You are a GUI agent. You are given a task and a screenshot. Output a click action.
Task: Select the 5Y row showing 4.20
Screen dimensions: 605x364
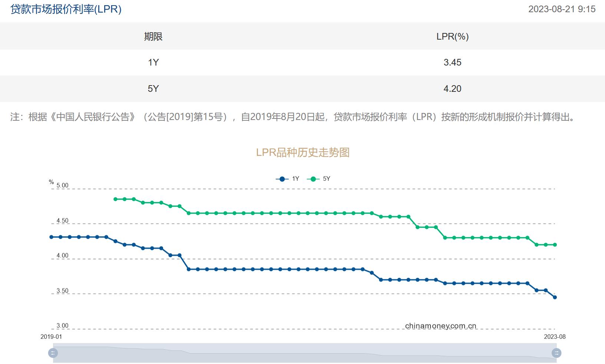[x=302, y=89]
